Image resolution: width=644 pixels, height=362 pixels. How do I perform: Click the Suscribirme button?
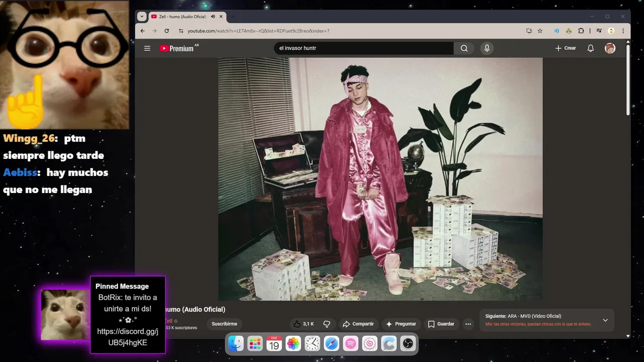(x=224, y=324)
